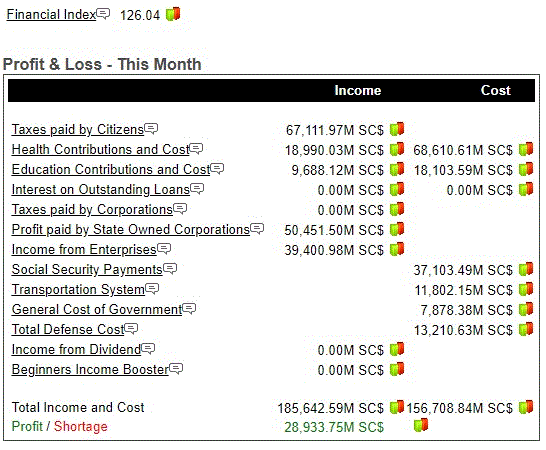Viewport: 546px width, 450px height.
Task: Select the Profit & Loss - This Month heading
Action: click(x=102, y=64)
